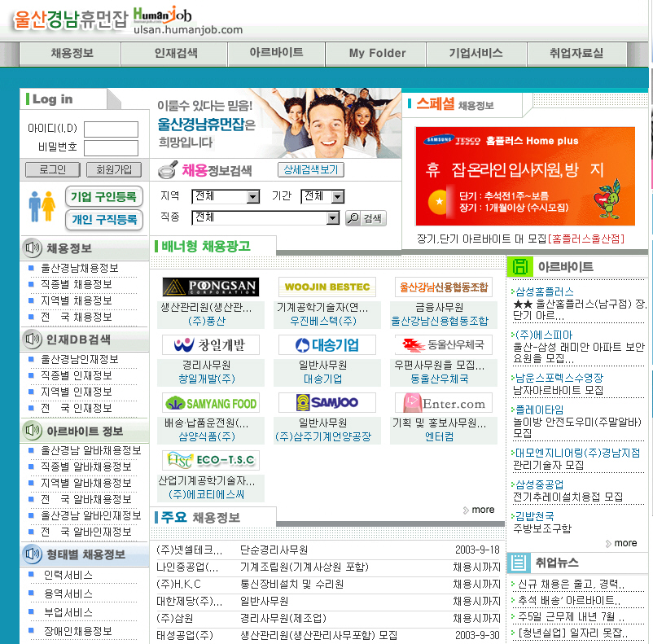Image resolution: width=653 pixels, height=644 pixels.
Task: Click the SAMJOO logo banner
Action: [x=327, y=403]
